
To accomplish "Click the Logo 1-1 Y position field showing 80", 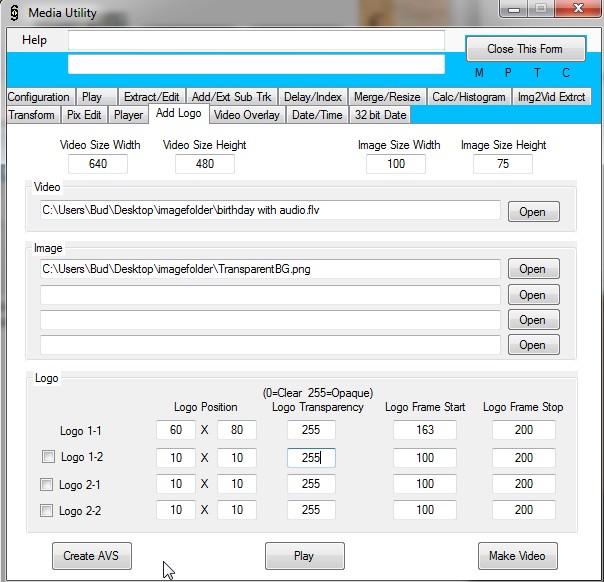I will [x=237, y=430].
